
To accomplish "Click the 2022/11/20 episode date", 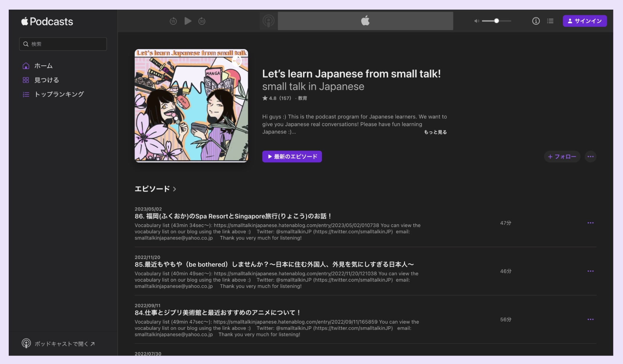I will tap(147, 257).
